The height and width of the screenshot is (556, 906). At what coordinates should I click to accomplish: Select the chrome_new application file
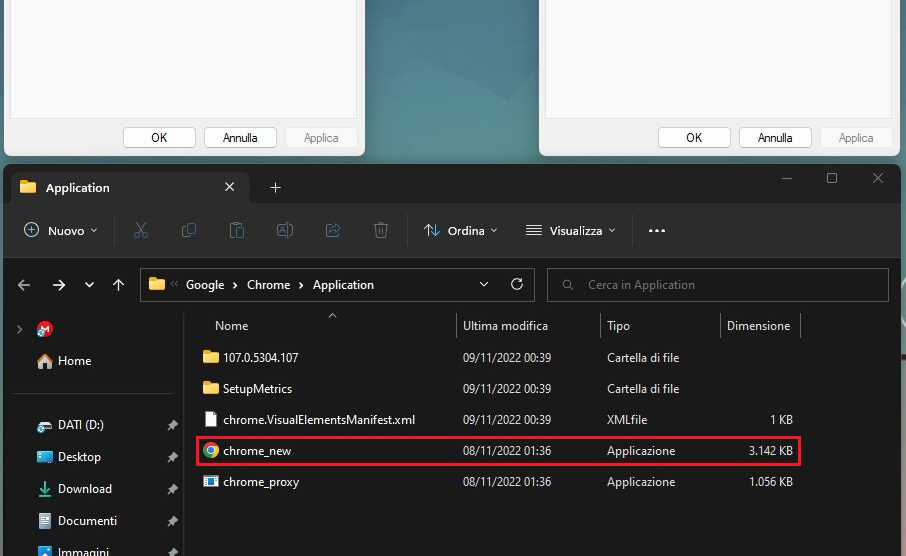coord(257,451)
